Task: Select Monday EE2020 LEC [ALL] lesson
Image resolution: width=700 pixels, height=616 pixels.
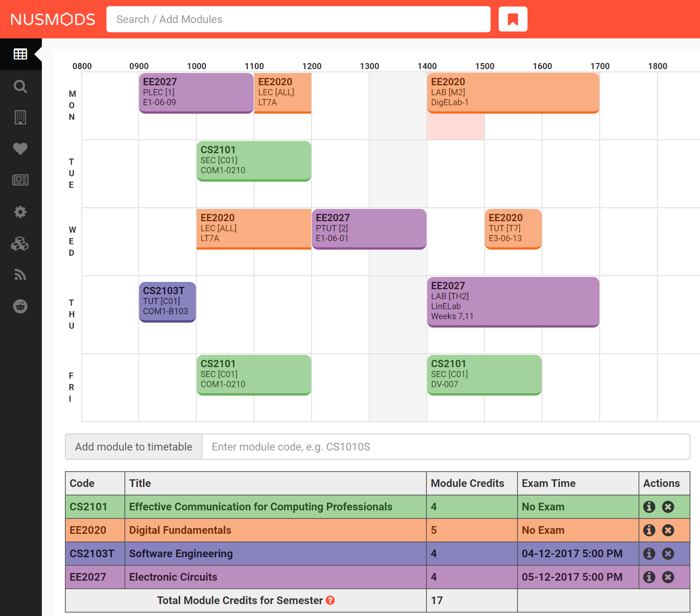Action: point(282,93)
